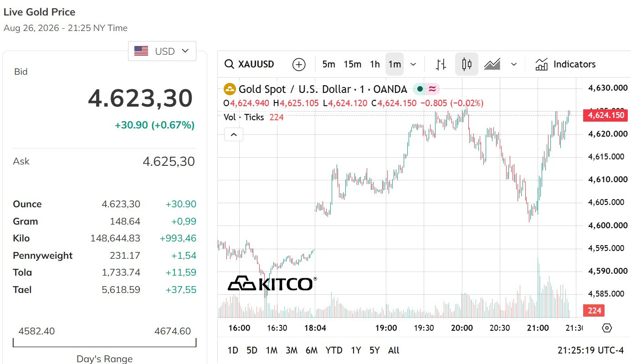Open the USD currency dropdown
636x364 pixels.
point(162,51)
